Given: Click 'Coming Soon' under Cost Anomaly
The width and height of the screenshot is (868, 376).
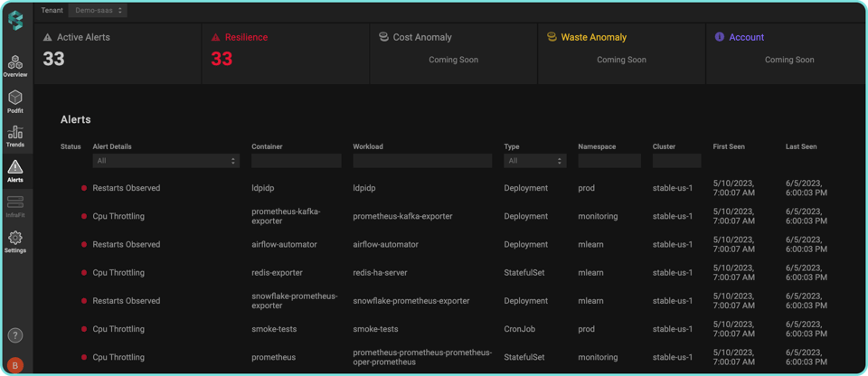Looking at the screenshot, I should click(453, 60).
